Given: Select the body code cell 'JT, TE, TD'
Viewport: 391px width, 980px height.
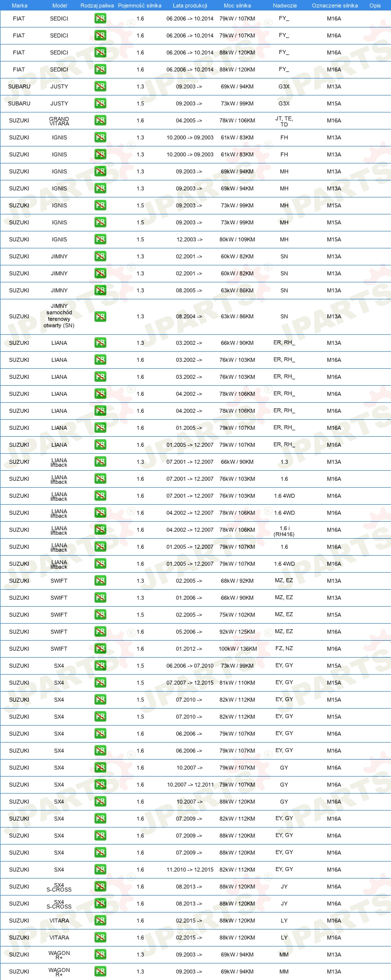Looking at the screenshot, I should [x=284, y=121].
